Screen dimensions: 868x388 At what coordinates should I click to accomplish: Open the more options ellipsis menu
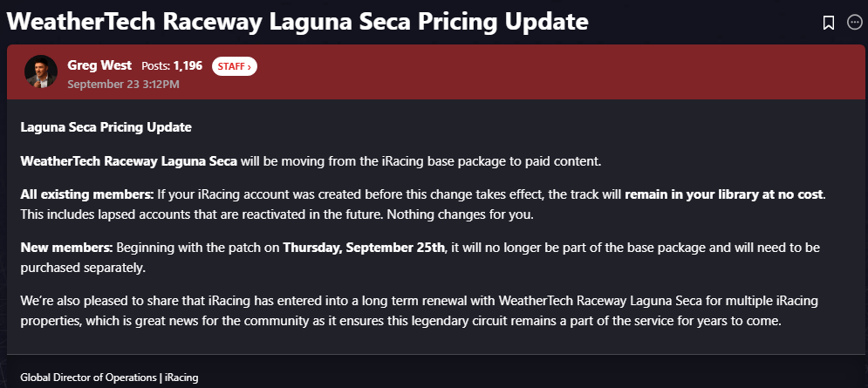pyautogui.click(x=855, y=24)
